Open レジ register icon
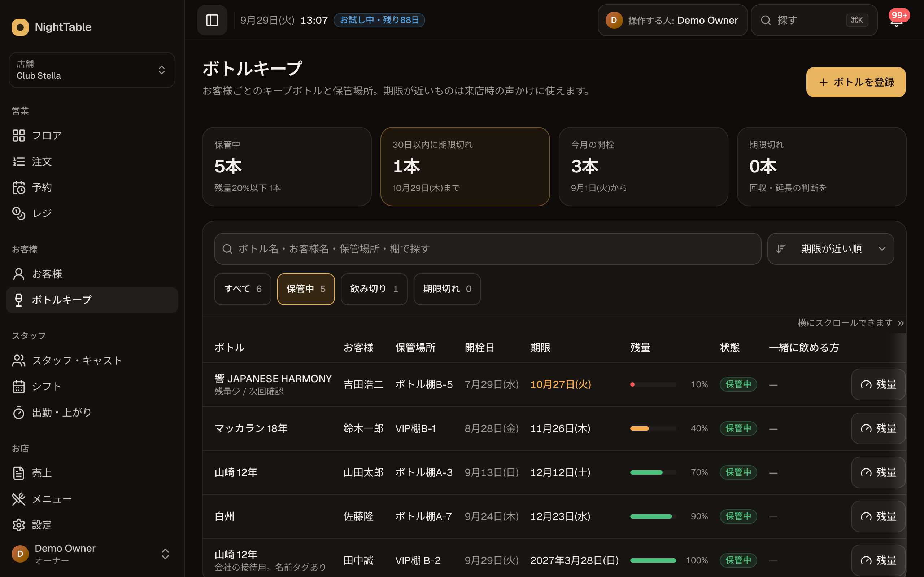Viewport: 924px width, 577px height. point(19,213)
